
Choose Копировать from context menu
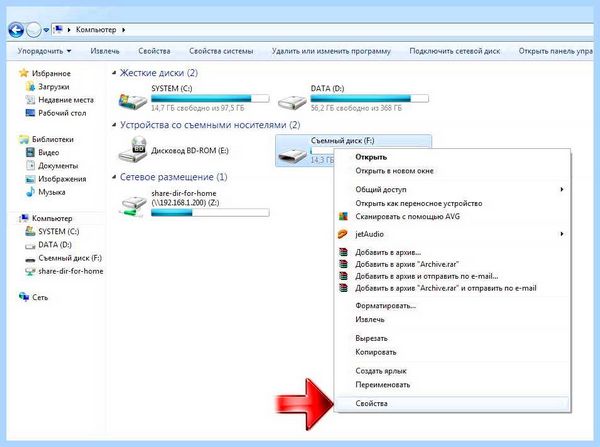click(x=452, y=352)
